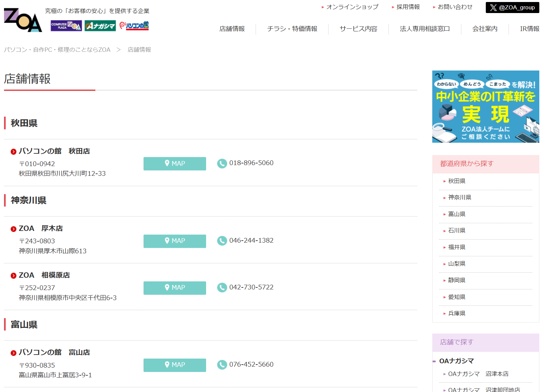Image resolution: width=541 pixels, height=392 pixels.
Task: Open IR情報 menu item
Action: tap(530, 29)
